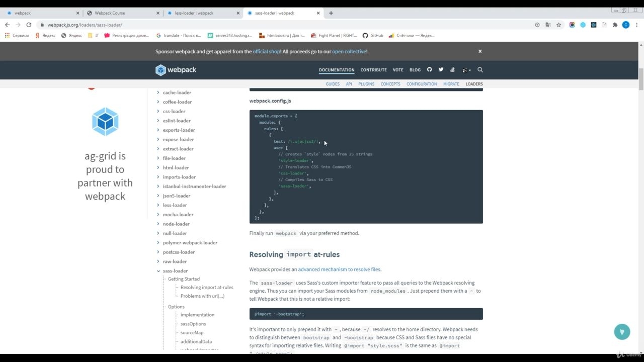Open the Options sidebar entry
The width and height of the screenshot is (644, 362).
[x=176, y=307]
